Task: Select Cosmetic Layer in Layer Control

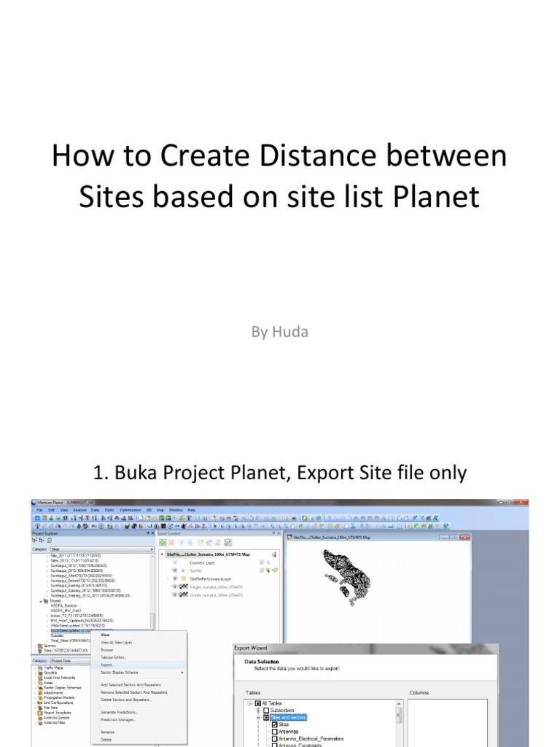Action: [203, 562]
